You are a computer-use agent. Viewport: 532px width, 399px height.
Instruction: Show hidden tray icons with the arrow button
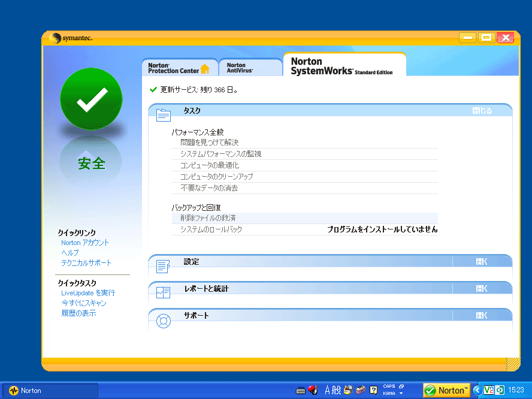tap(477, 390)
